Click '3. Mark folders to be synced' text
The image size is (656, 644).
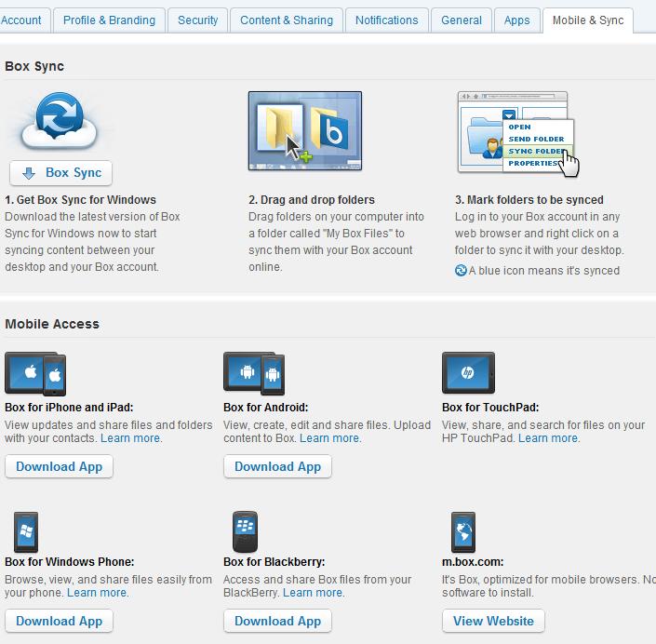pos(529,199)
